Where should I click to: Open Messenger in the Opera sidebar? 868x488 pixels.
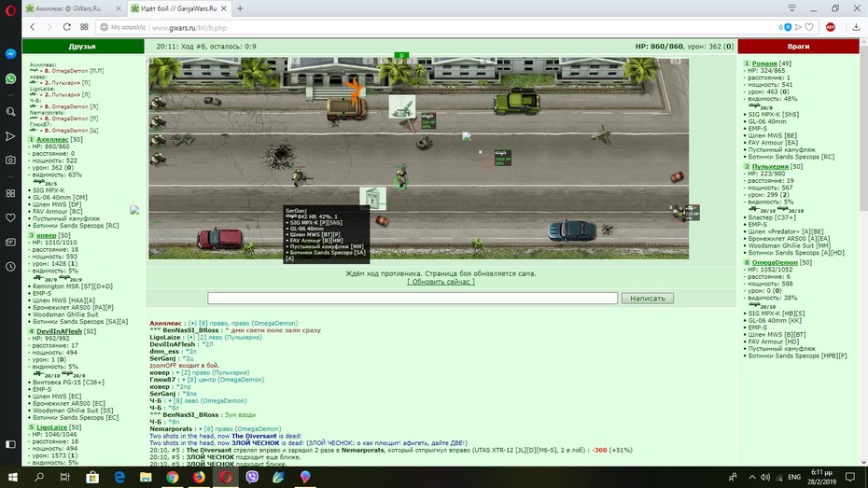10,54
